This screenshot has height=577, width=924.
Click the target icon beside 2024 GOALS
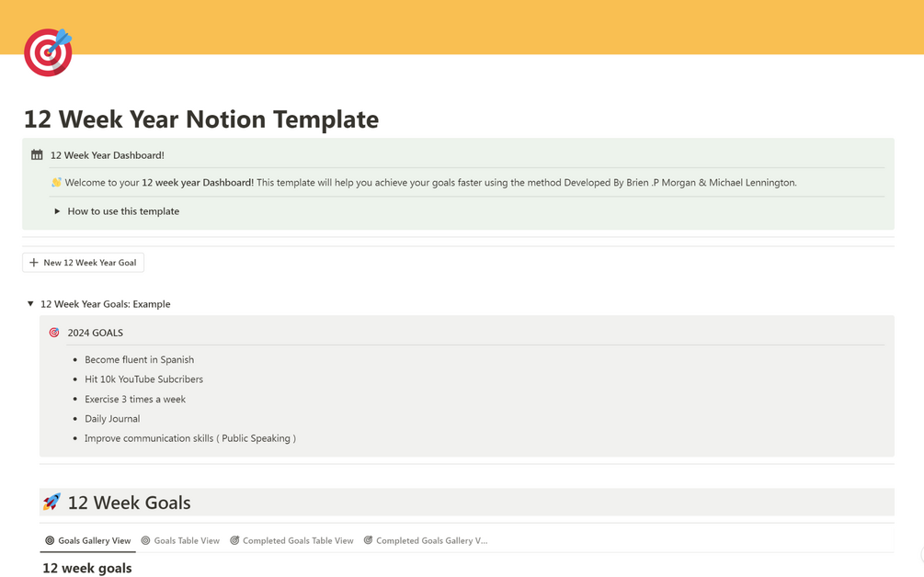[54, 333]
